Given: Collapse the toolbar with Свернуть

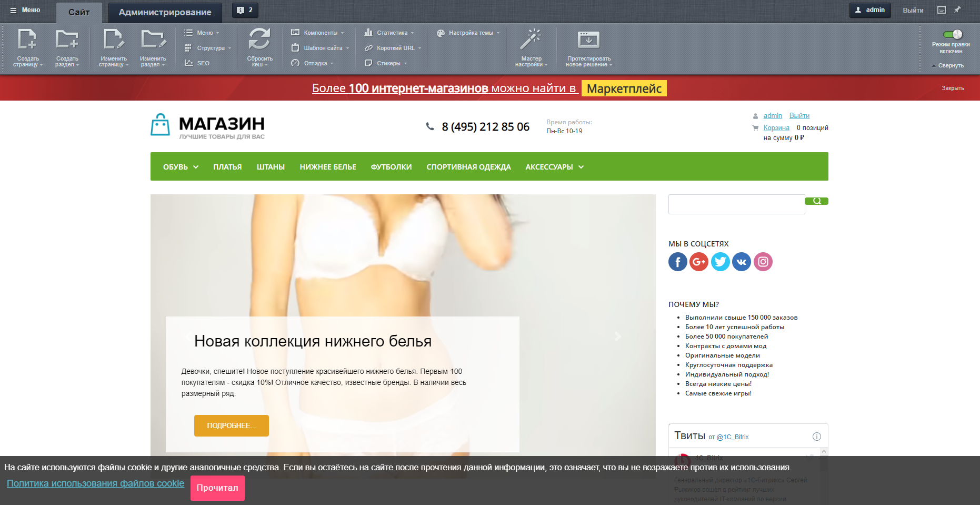Looking at the screenshot, I should click(x=950, y=66).
